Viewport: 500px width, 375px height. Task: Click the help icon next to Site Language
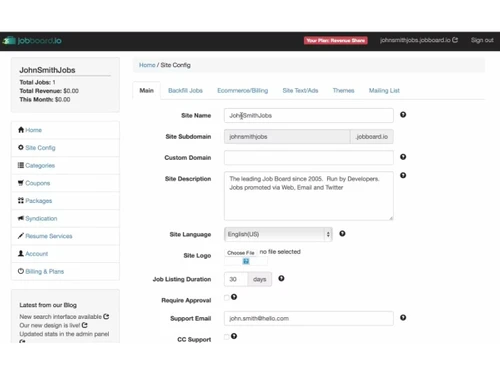342,234
